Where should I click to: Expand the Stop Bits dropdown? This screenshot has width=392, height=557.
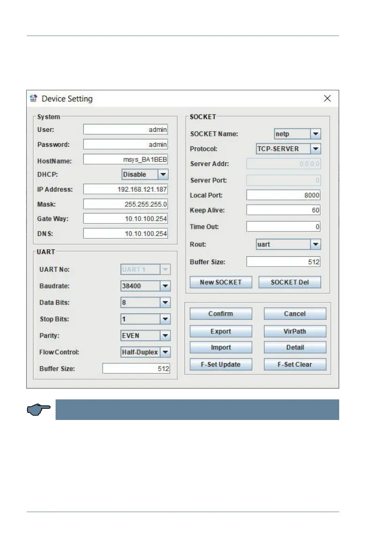pos(165,319)
